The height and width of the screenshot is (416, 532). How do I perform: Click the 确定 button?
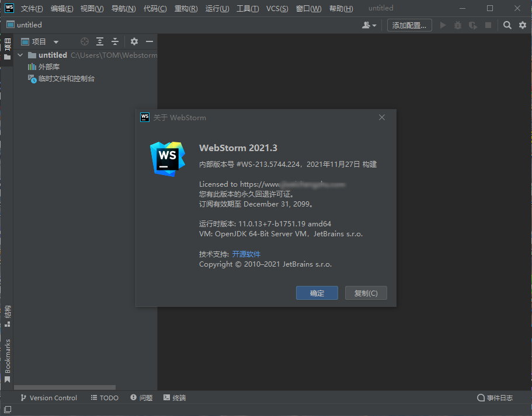(317, 293)
